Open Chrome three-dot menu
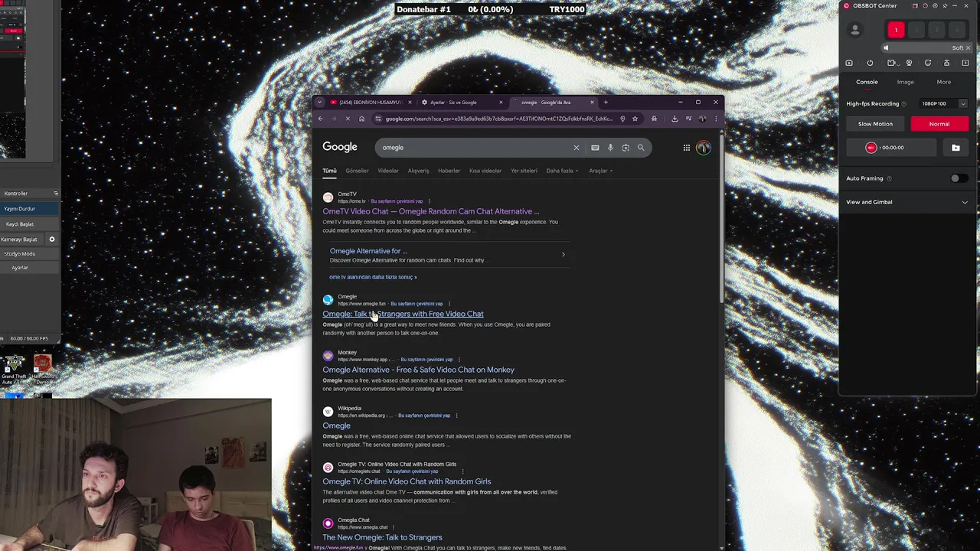980x551 pixels. [716, 119]
